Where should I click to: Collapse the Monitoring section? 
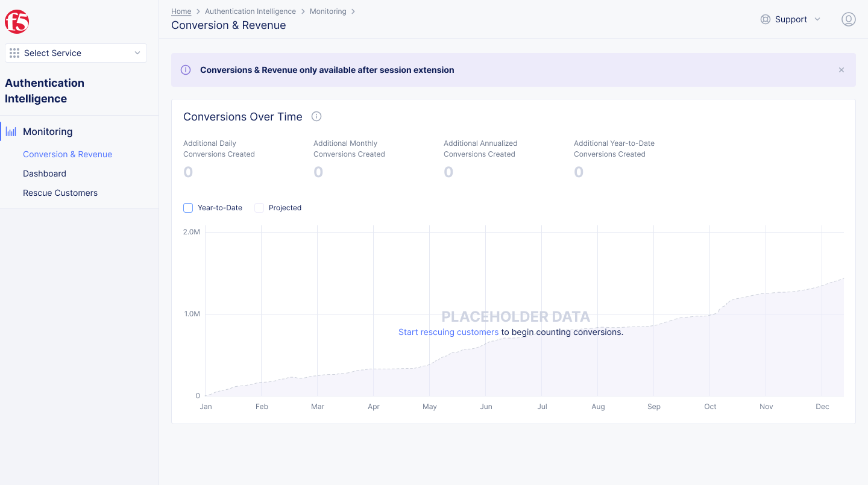48,131
